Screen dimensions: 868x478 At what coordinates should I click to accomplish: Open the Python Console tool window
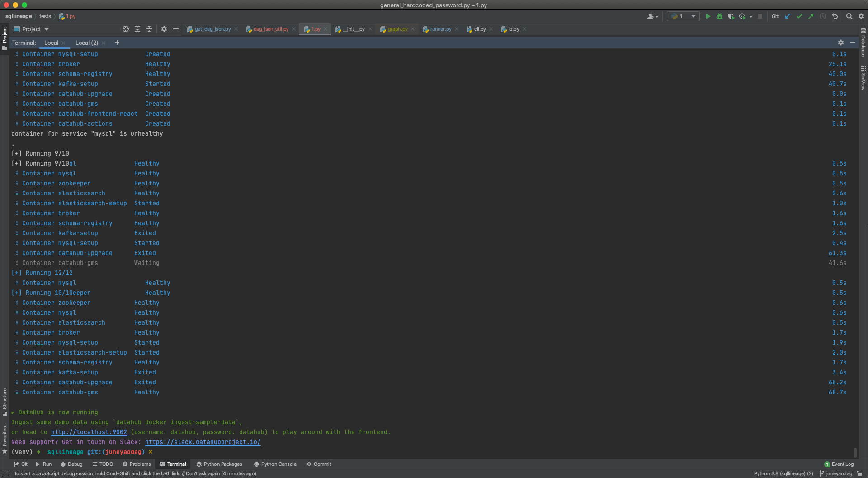tap(275, 464)
